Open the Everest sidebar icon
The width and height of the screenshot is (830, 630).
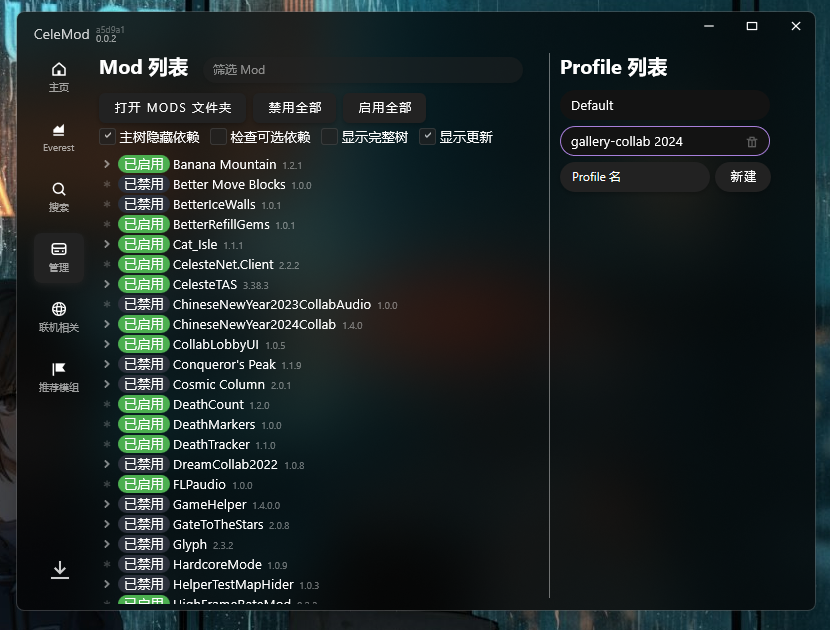tap(59, 137)
